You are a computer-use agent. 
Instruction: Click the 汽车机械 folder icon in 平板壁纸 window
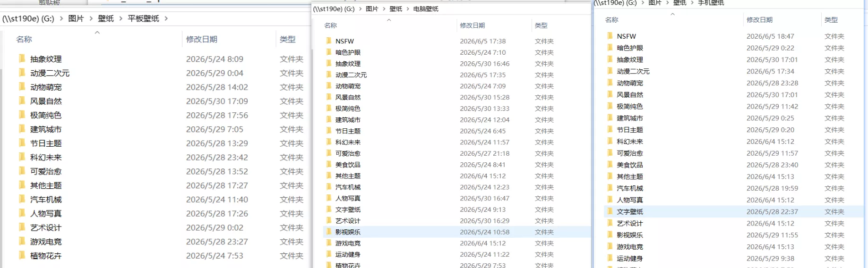22,199
